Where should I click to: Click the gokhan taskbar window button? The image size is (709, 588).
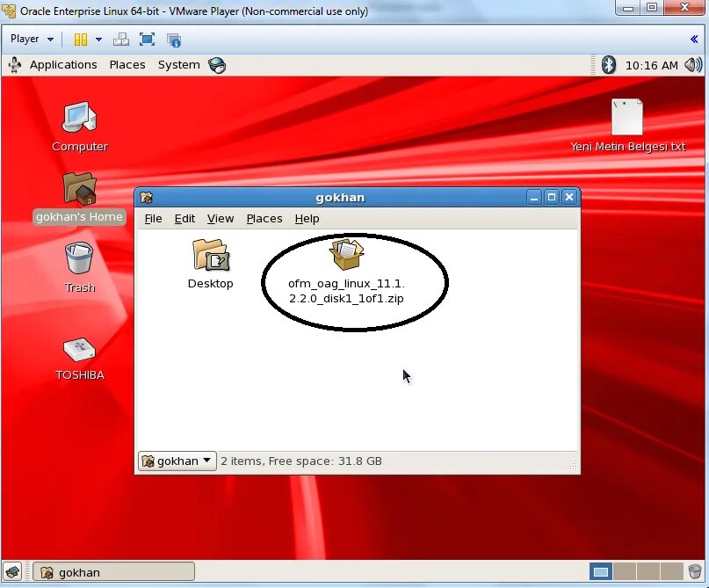113,572
